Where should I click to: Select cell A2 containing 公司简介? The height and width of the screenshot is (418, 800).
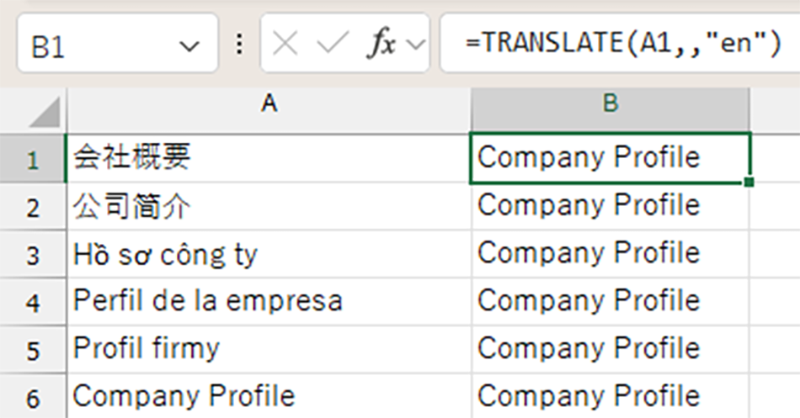[x=267, y=206]
